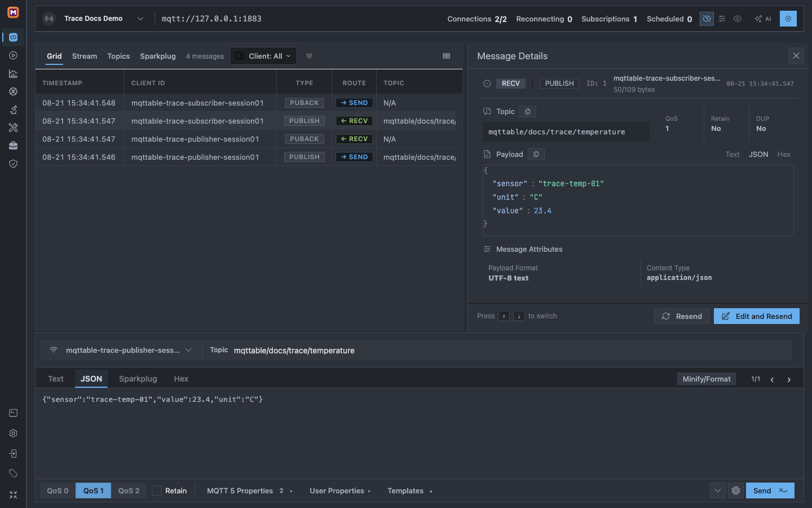Open the microscope sidebar icon
The image size is (812, 508).
pyautogui.click(x=13, y=110)
